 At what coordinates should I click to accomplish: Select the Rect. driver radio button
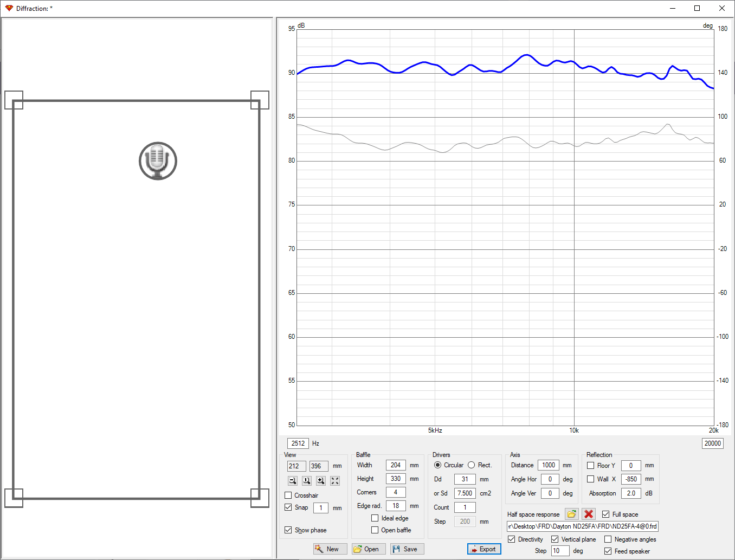click(x=472, y=465)
